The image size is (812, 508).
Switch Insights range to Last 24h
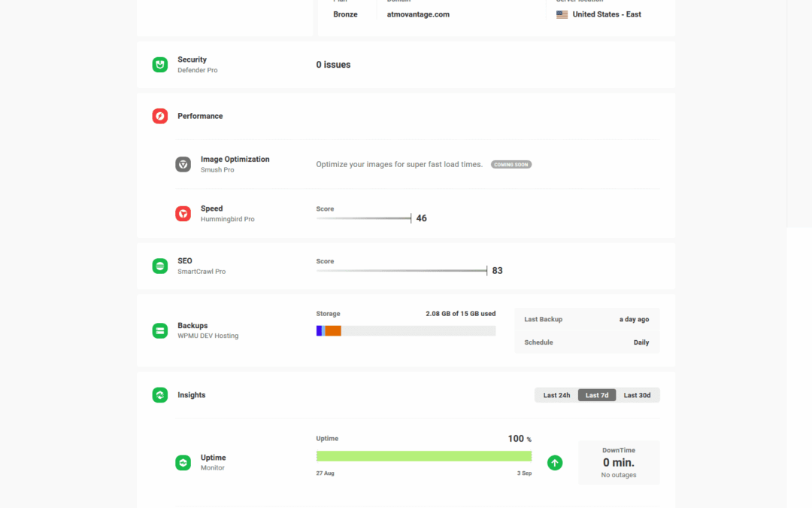(x=556, y=395)
